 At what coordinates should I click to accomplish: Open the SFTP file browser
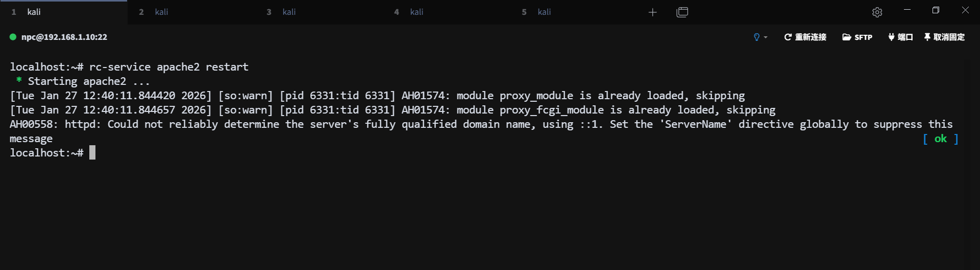(857, 37)
